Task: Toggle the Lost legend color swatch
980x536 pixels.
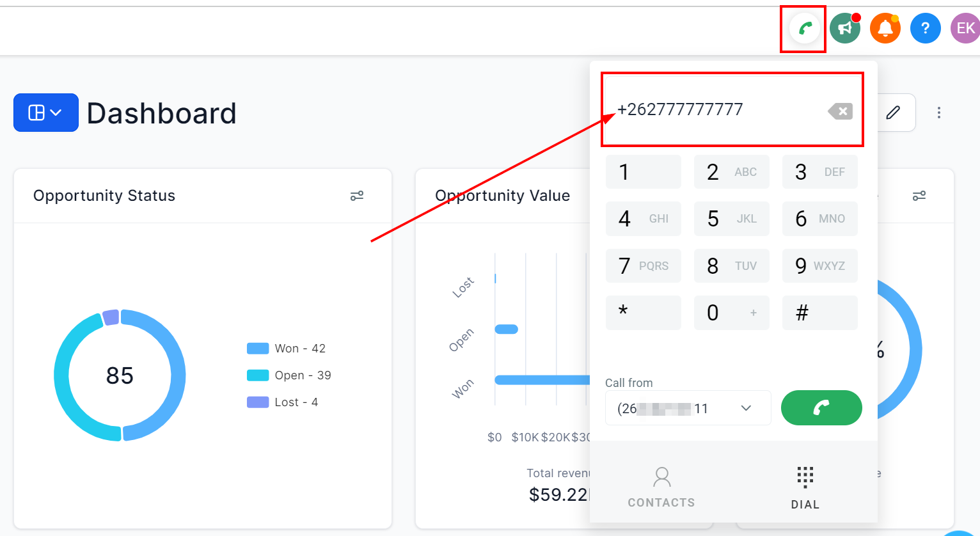Action: pyautogui.click(x=258, y=402)
